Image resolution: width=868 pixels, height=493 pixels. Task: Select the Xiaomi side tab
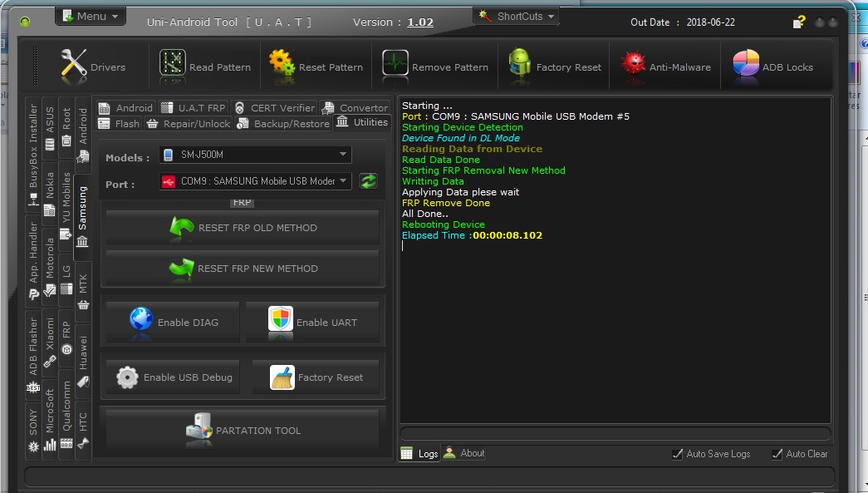[50, 343]
